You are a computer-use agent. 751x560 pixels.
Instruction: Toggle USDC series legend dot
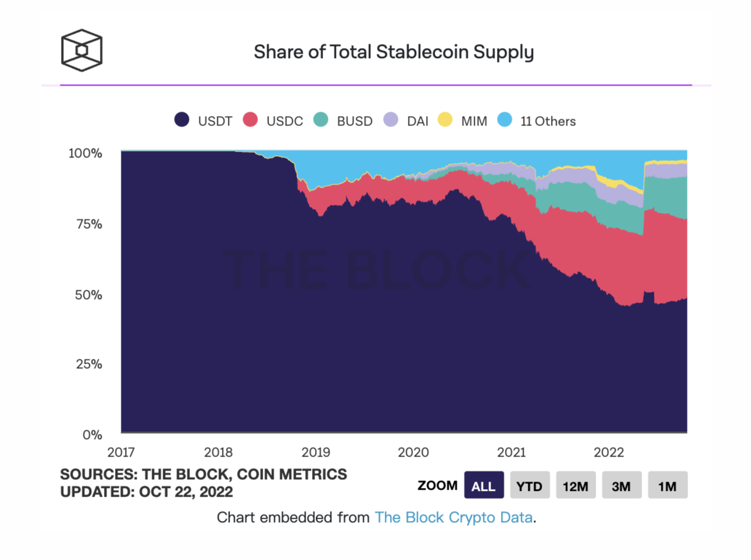[x=251, y=120]
